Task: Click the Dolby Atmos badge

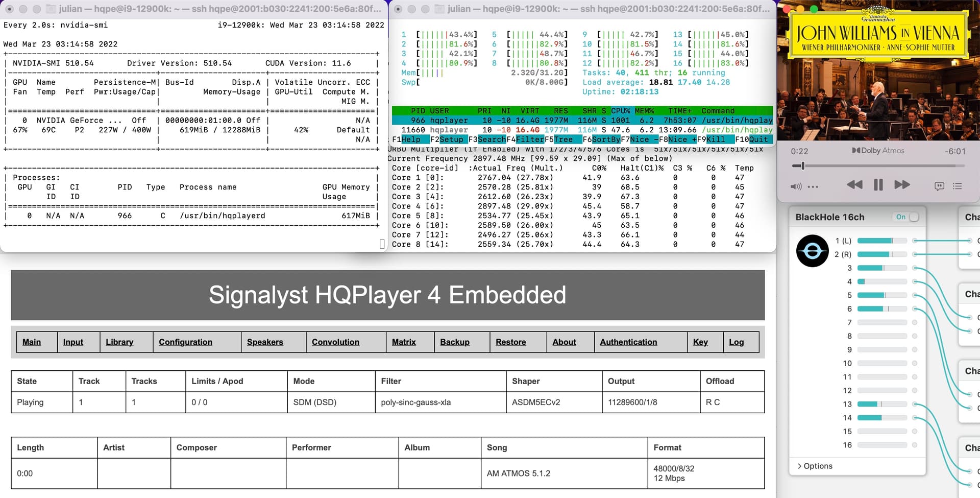Action: 878,151
